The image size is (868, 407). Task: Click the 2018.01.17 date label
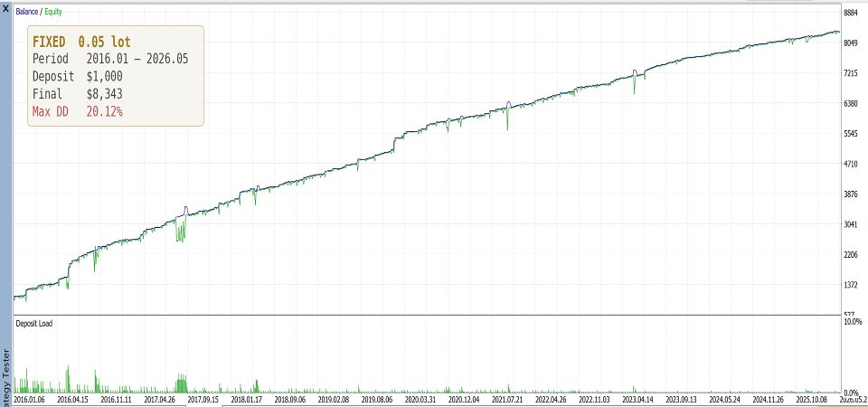coord(247,400)
